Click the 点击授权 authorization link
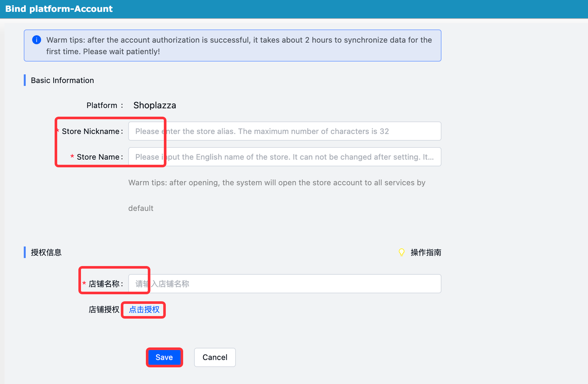 click(x=144, y=310)
